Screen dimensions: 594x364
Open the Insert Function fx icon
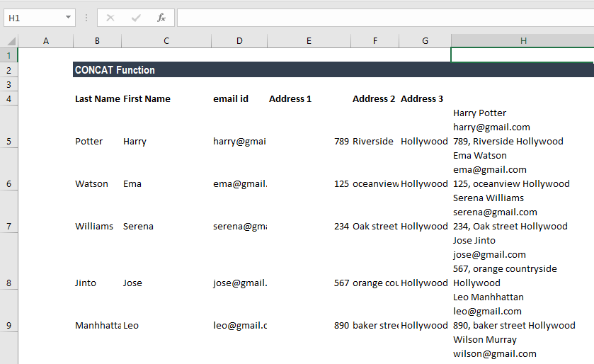[161, 18]
